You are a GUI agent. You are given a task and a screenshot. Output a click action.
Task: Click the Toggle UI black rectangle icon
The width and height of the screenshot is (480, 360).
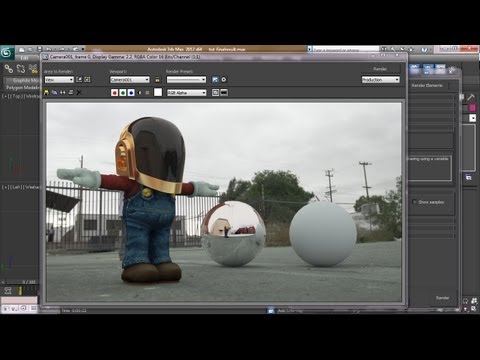[224, 92]
